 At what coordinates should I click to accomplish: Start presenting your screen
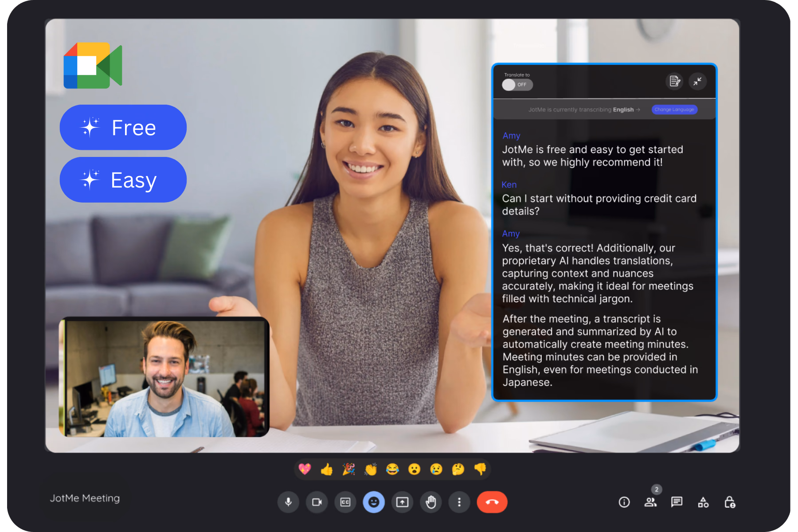[402, 502]
